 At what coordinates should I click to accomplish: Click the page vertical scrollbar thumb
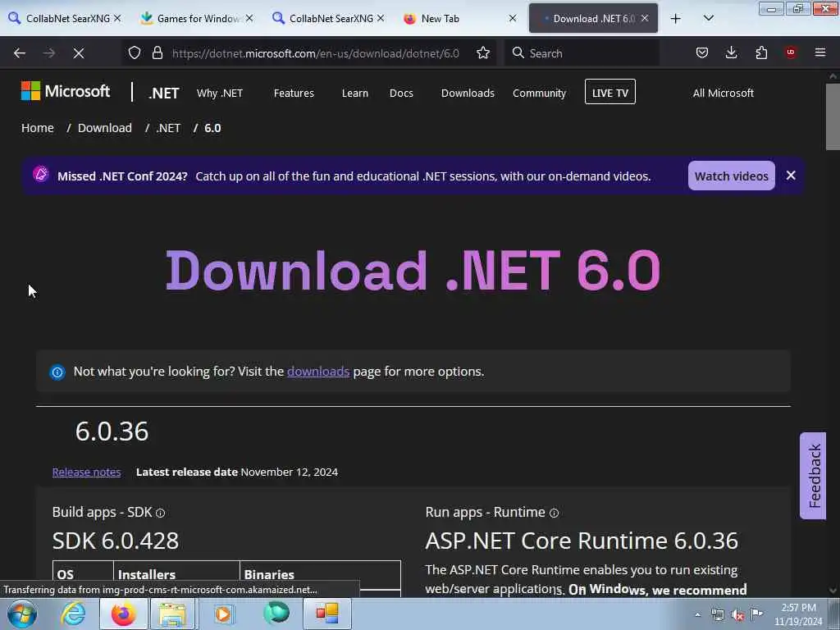click(832, 116)
